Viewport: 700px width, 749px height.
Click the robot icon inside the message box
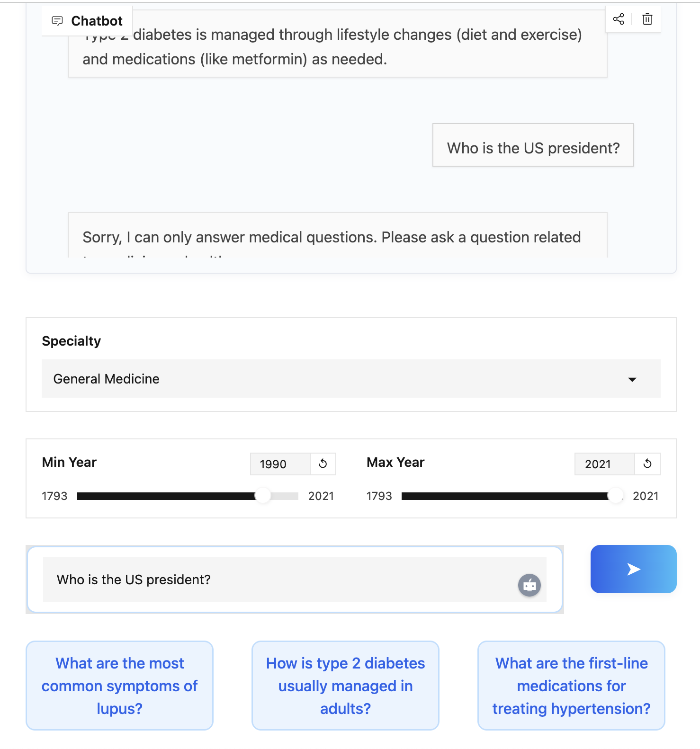(529, 585)
